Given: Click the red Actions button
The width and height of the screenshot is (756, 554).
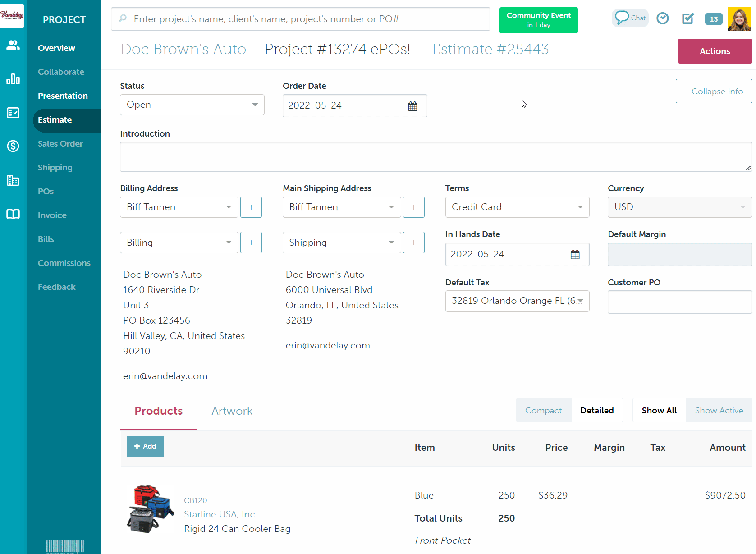Looking at the screenshot, I should click(715, 51).
